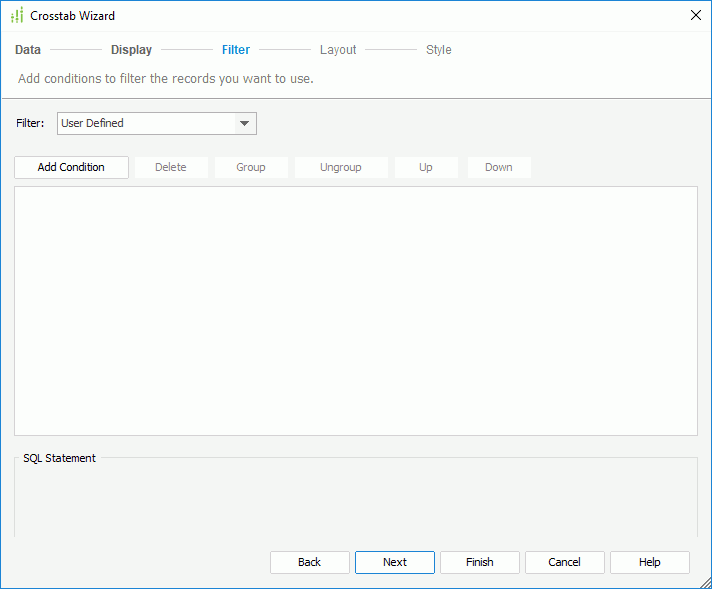Click the Delete condition button

pyautogui.click(x=171, y=167)
